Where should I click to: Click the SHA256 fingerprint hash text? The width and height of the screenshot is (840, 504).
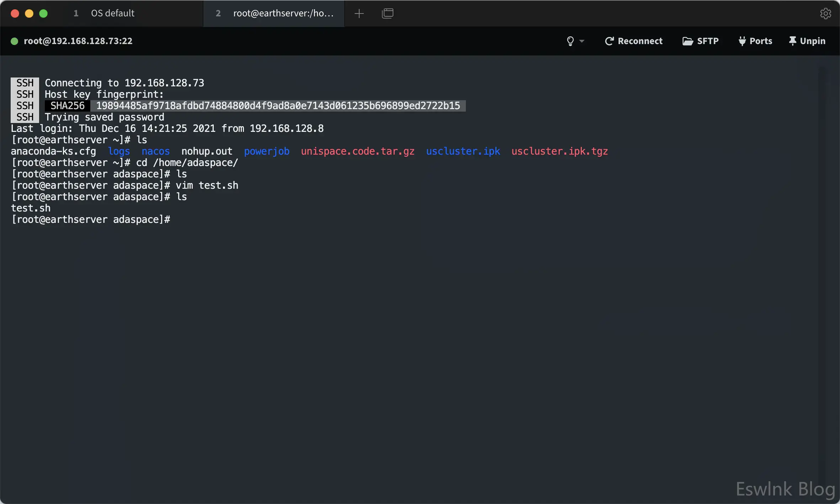278,106
